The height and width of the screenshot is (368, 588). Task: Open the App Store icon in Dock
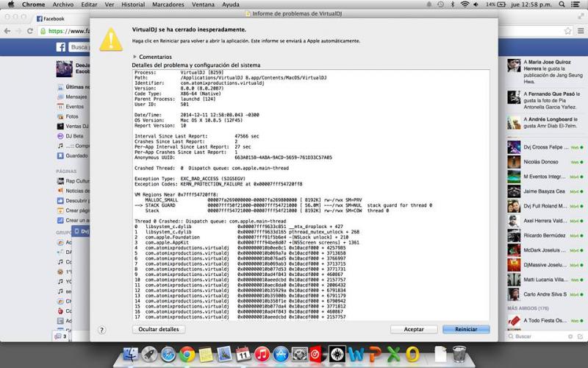coord(281,354)
